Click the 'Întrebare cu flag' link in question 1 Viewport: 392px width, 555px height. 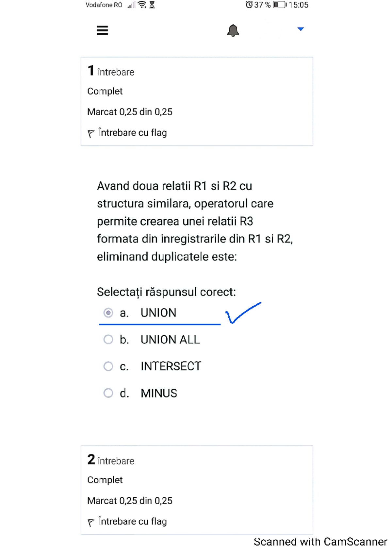pyautogui.click(x=133, y=133)
